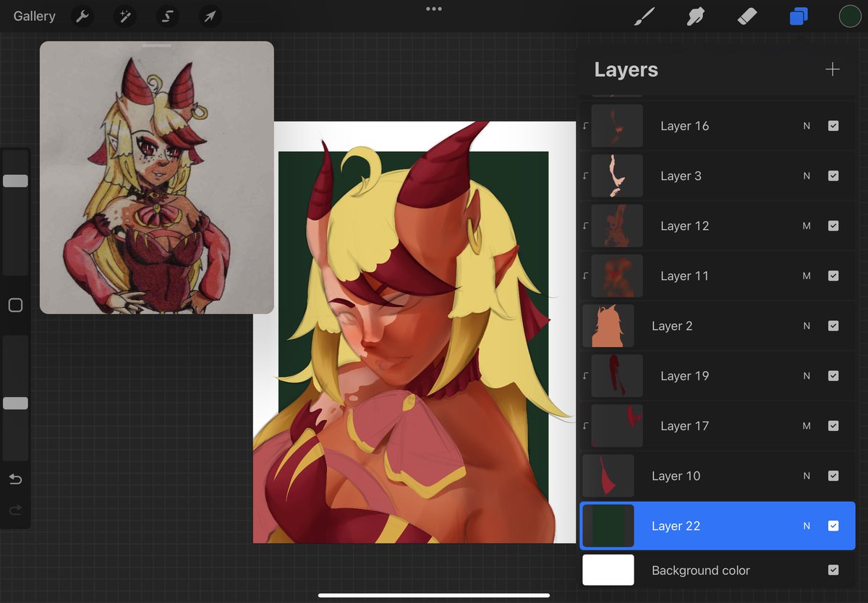Tap the redo arrow in sidebar
The height and width of the screenshot is (603, 868).
coord(15,510)
